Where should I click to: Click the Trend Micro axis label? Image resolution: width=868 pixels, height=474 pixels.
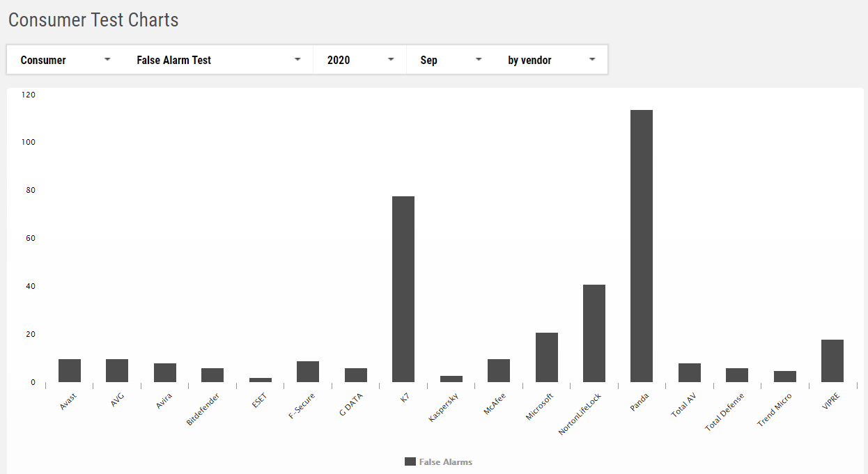(x=775, y=410)
